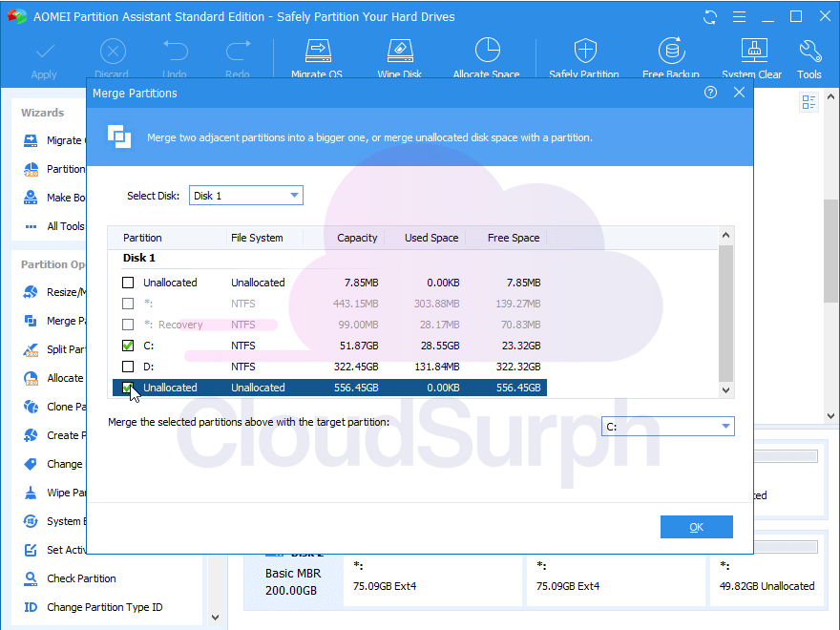Uncheck the C: partition checkbox
This screenshot has width=840, height=630.
[x=128, y=346]
